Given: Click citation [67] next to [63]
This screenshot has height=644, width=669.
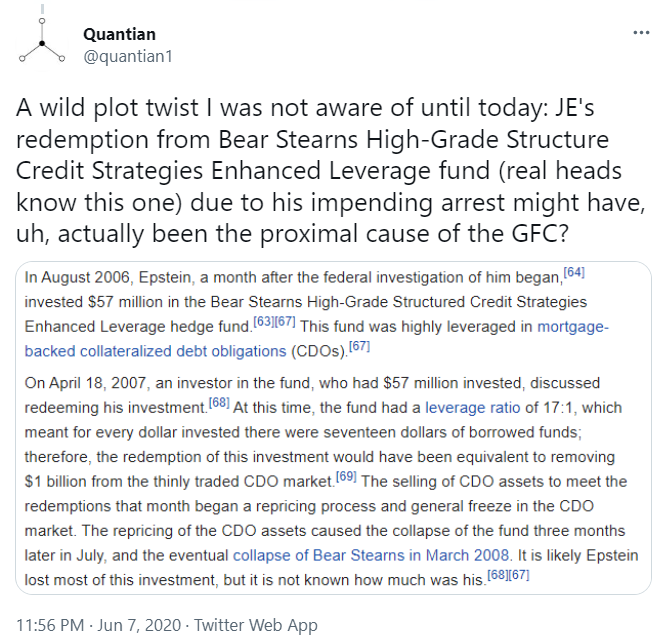Looking at the screenshot, I should (285, 321).
